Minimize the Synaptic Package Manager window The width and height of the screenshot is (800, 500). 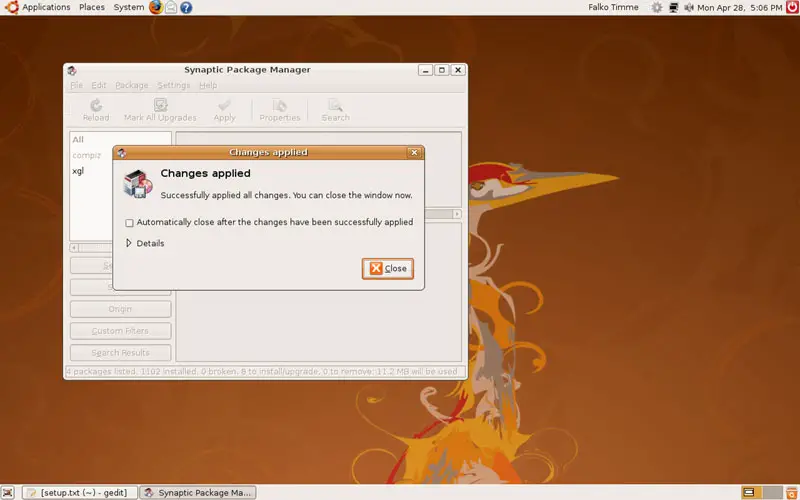[x=426, y=70]
